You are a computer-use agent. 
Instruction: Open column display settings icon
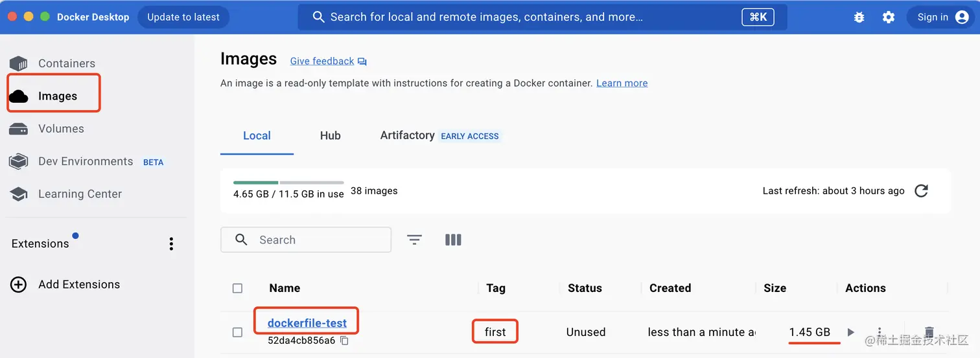click(453, 240)
